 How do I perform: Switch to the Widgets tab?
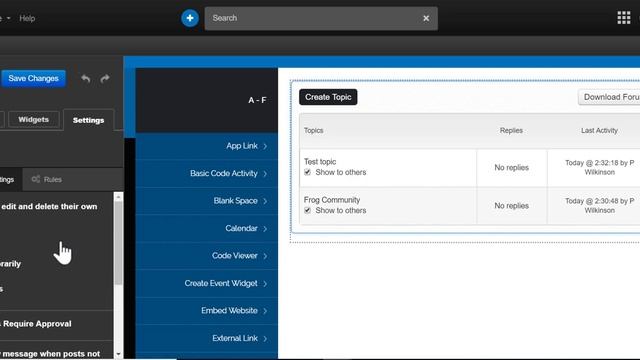pyautogui.click(x=33, y=120)
